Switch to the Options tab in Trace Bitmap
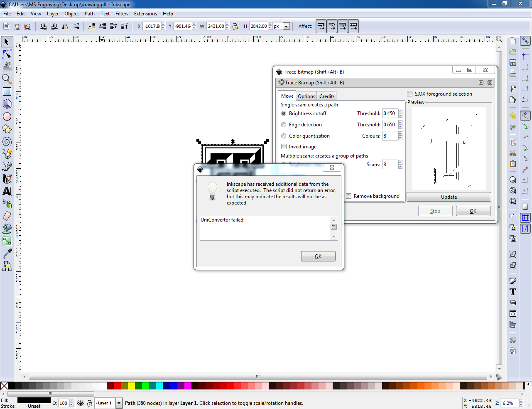The width and height of the screenshot is (532, 409). [x=306, y=96]
